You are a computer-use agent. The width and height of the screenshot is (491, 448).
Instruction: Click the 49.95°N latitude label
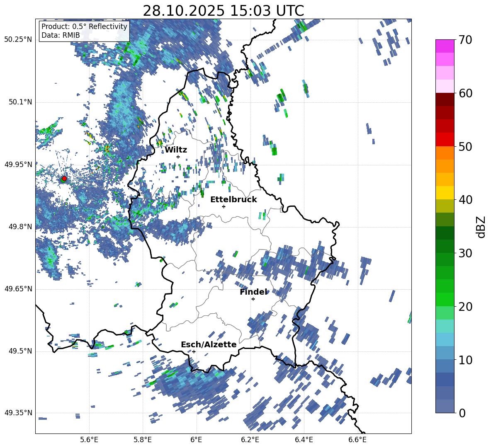(x=18, y=165)
